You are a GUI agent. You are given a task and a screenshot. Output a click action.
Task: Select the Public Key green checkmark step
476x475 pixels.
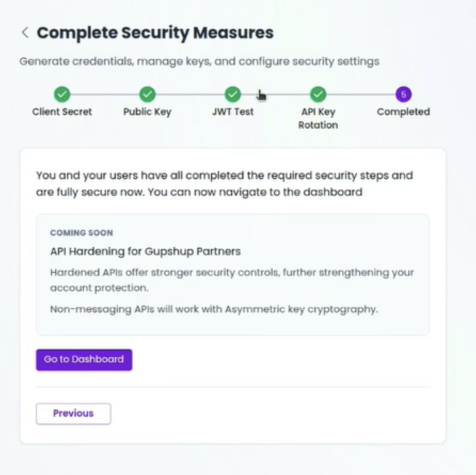click(147, 94)
